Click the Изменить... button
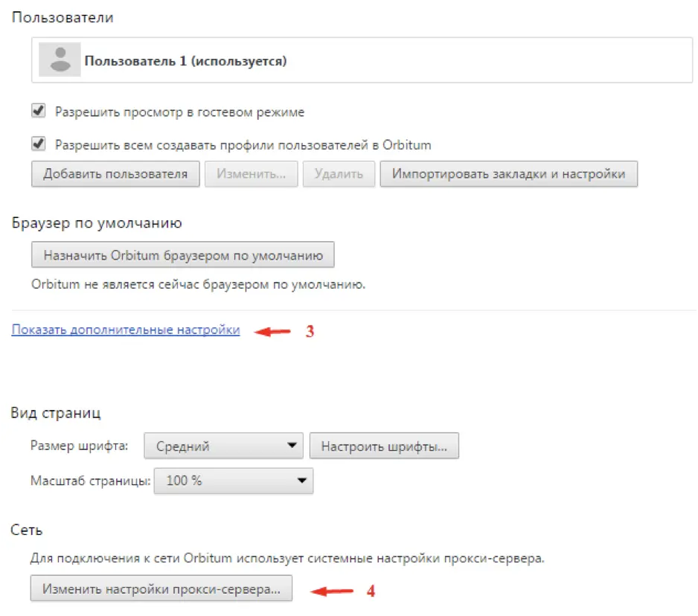Image resolution: width=698 pixels, height=616 pixels. point(251,173)
